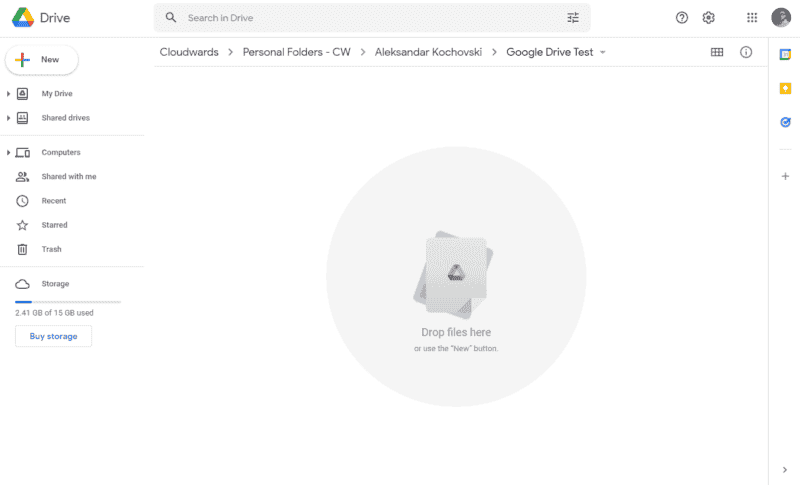Click the Computers icon
The image size is (800, 485).
(x=22, y=152)
